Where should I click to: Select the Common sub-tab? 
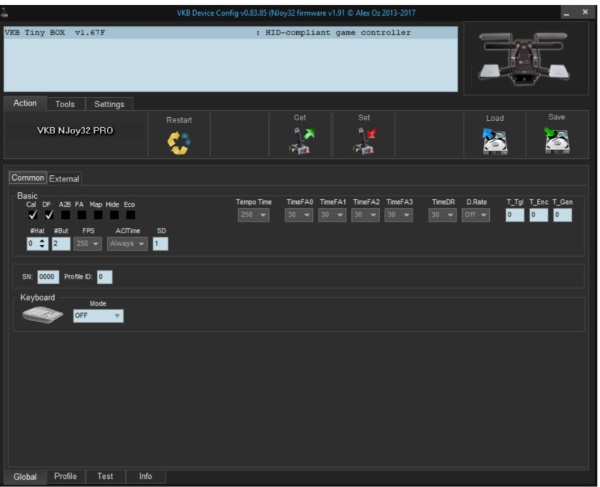(x=28, y=178)
